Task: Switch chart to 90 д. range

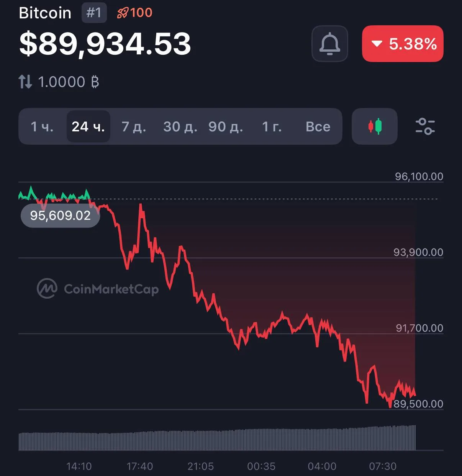Action: tap(226, 126)
